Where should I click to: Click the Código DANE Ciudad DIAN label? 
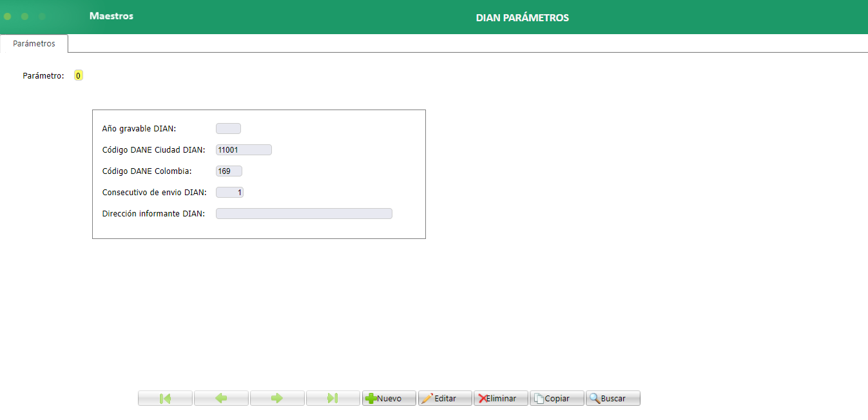click(x=153, y=150)
